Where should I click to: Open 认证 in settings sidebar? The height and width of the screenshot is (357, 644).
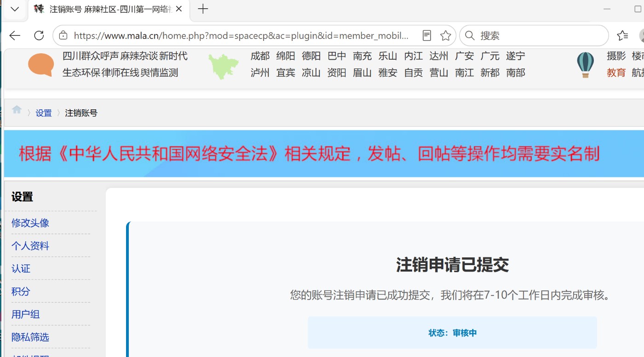click(x=21, y=269)
